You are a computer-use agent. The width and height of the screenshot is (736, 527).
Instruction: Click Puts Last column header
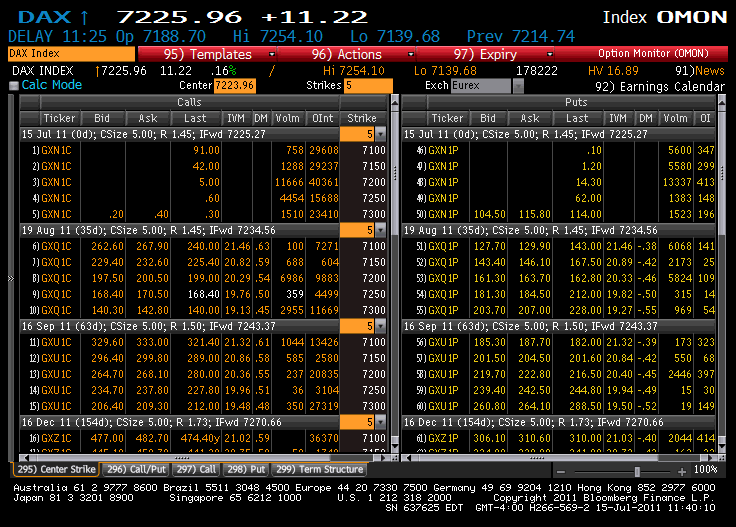coord(577,118)
